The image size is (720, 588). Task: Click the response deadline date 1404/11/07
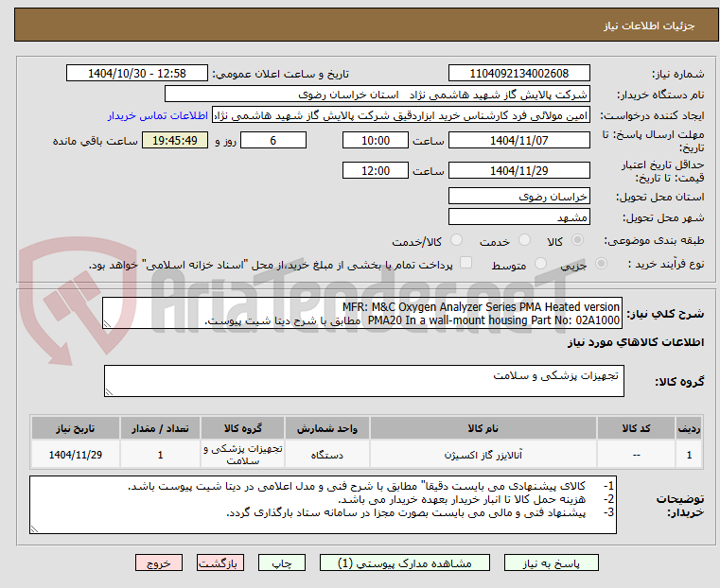[x=518, y=140]
